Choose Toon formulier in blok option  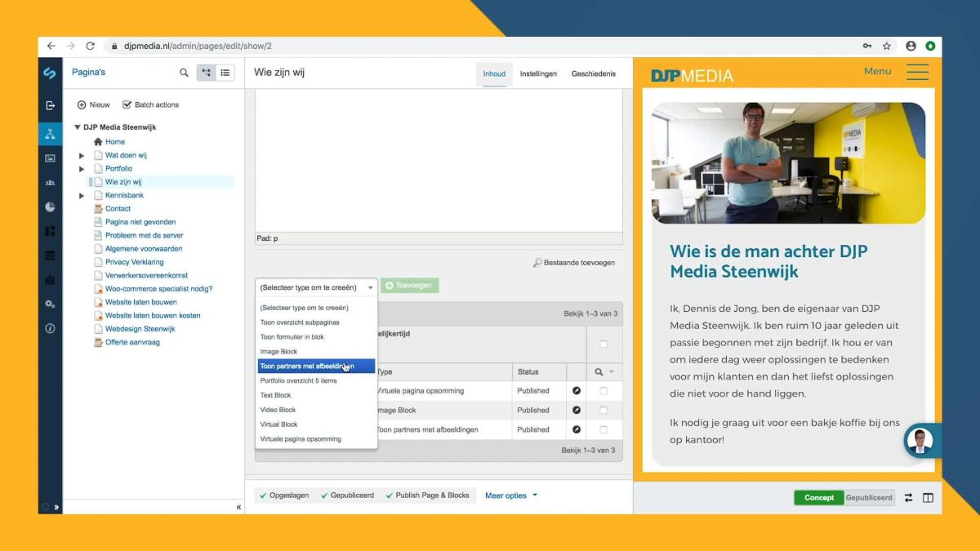[x=317, y=337]
